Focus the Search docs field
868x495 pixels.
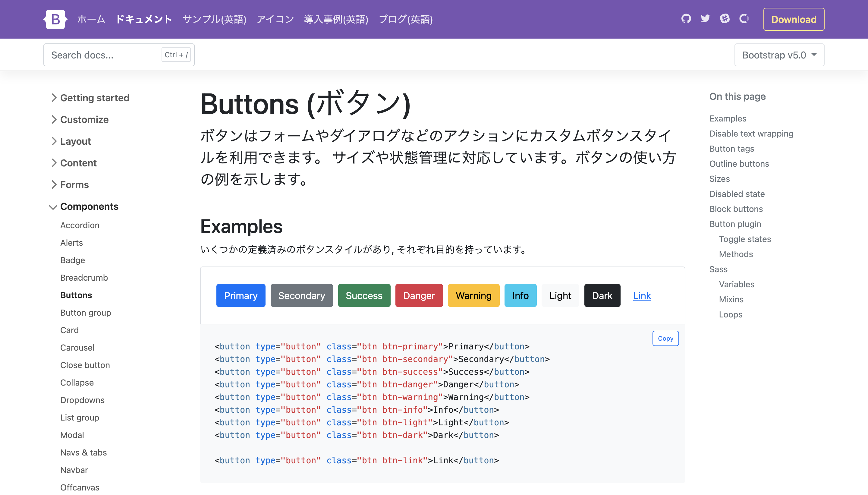tap(119, 55)
